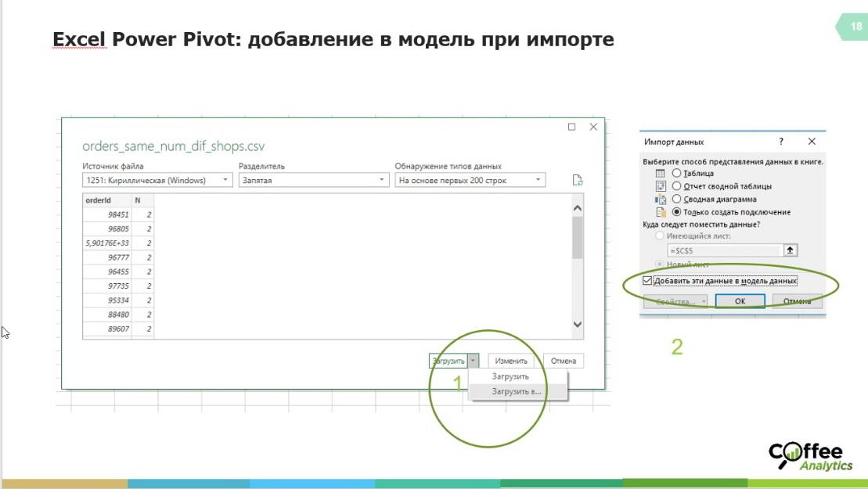Choose Отчет сводной таблицы radio option
Image resolution: width=868 pixels, height=489 pixels.
tap(677, 186)
